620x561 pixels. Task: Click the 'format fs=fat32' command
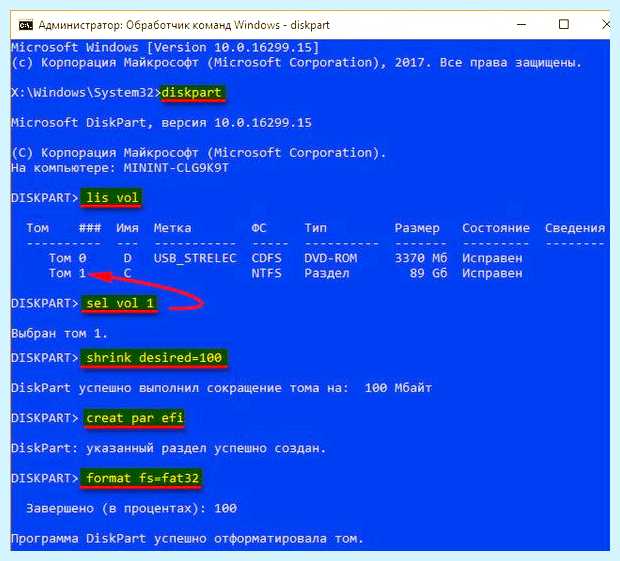point(142,478)
